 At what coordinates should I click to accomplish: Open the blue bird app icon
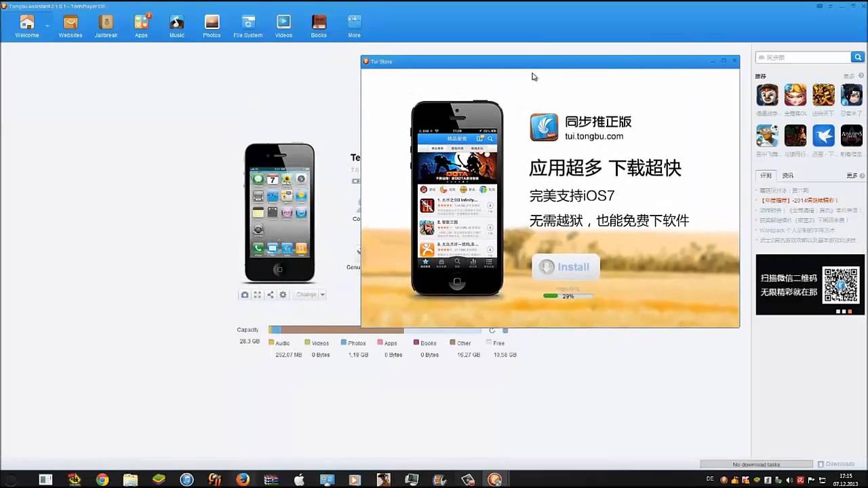(824, 136)
